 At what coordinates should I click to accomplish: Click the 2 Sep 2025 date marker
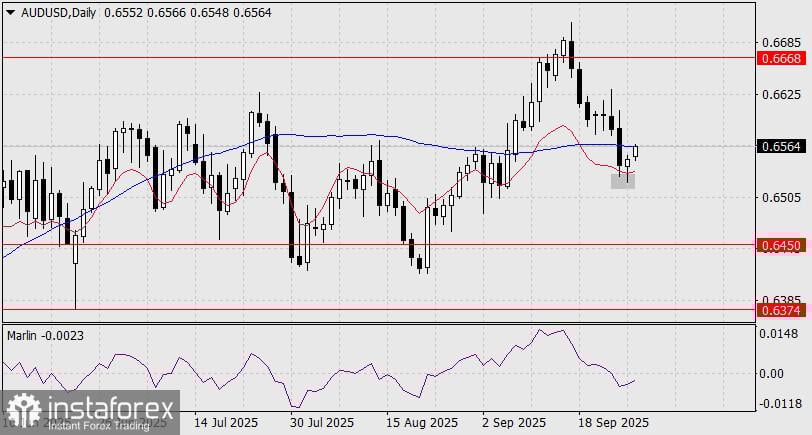pos(514,423)
